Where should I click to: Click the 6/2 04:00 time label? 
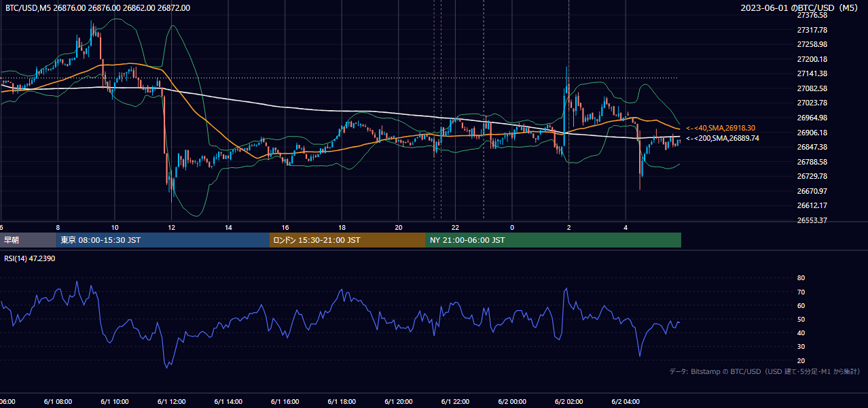(626, 402)
